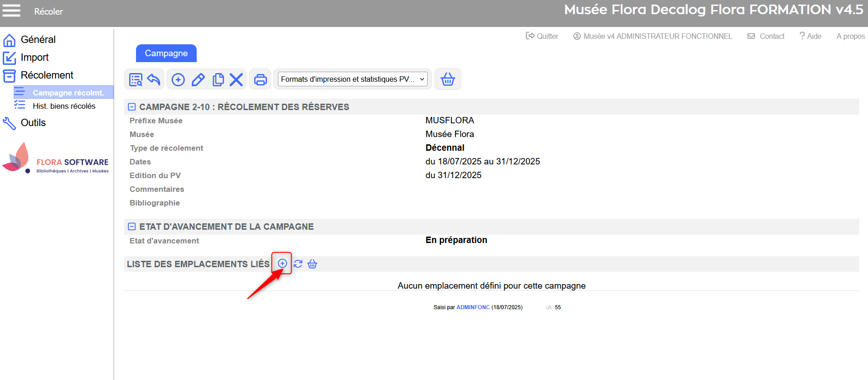Duplicate the campaign record
868x380 pixels.
218,79
